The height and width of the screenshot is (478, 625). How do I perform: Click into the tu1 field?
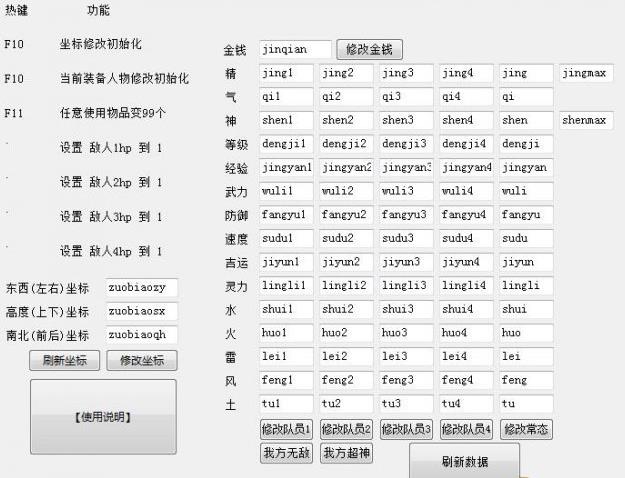[x=286, y=403]
